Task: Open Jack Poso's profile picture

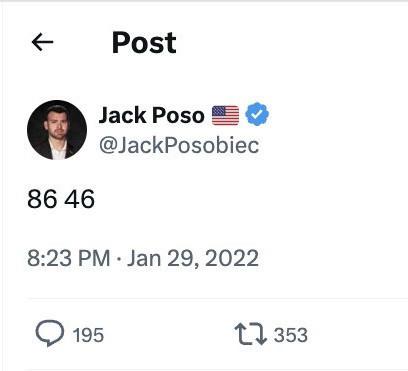Action: tap(57, 130)
